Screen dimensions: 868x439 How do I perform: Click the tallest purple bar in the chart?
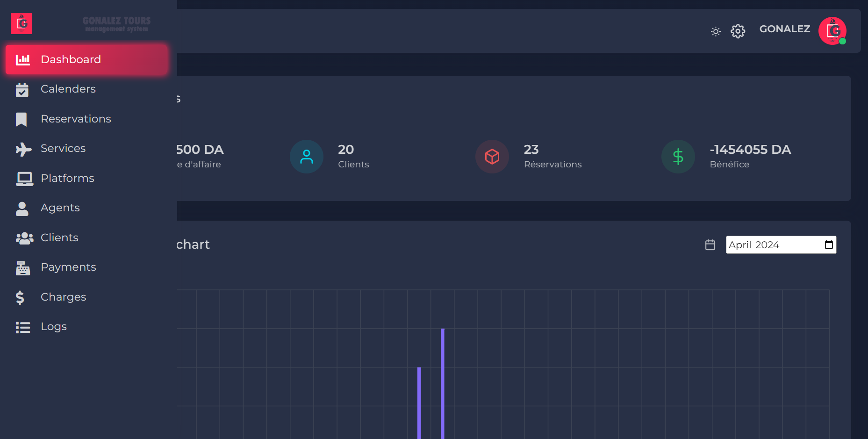pyautogui.click(x=442, y=383)
